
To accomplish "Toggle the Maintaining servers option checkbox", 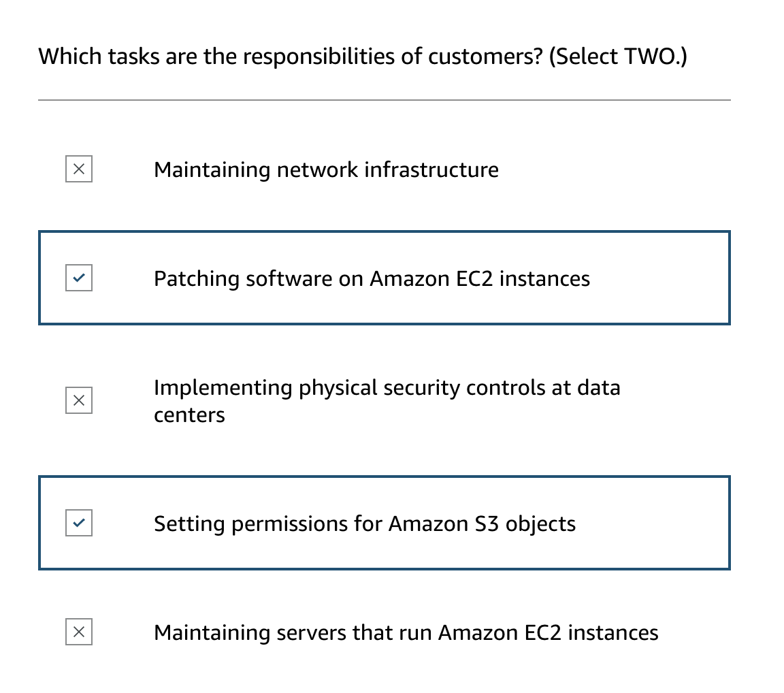I will point(79,632).
